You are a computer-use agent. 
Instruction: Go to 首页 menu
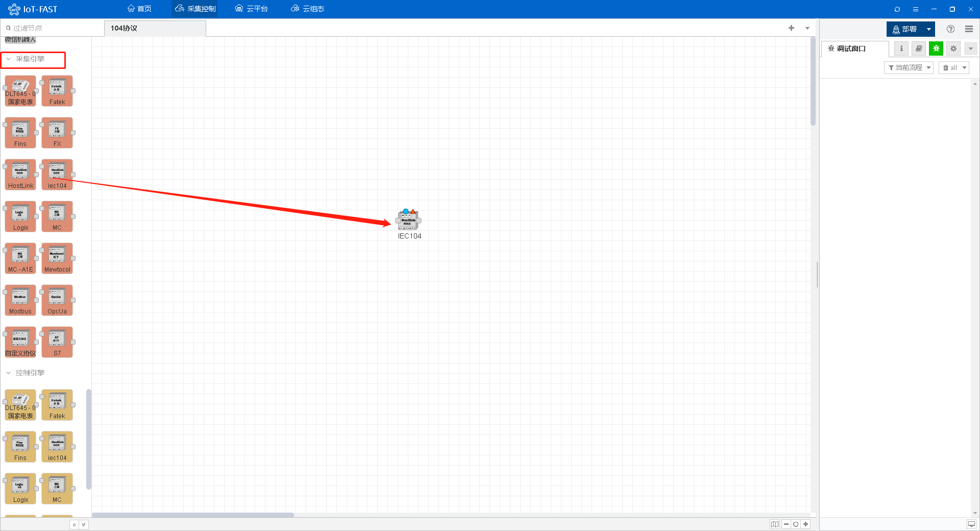[139, 9]
